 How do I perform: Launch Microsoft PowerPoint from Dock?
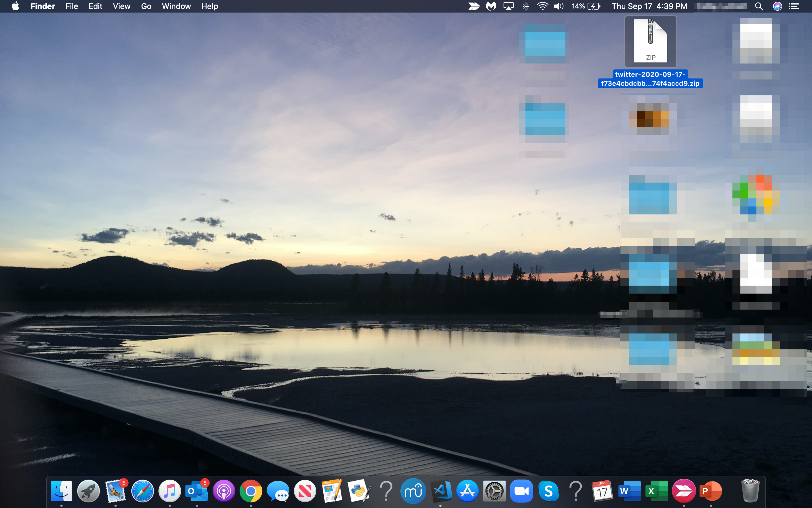click(711, 491)
